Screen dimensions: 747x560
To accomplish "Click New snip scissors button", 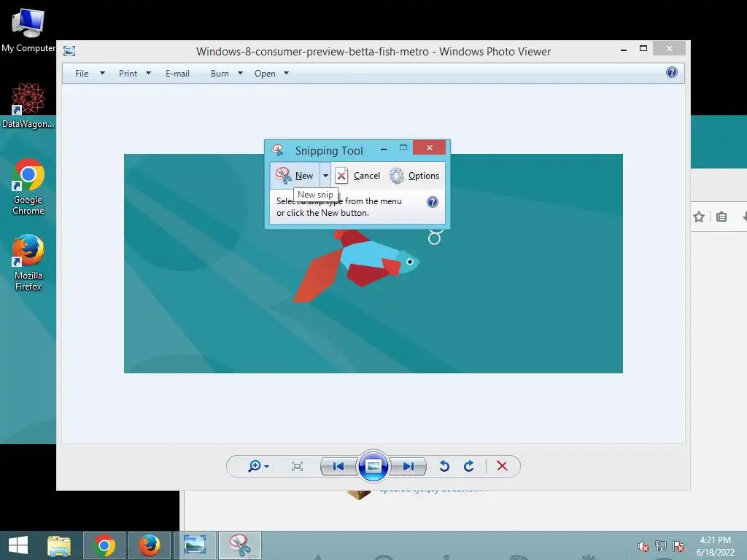I will [295, 176].
